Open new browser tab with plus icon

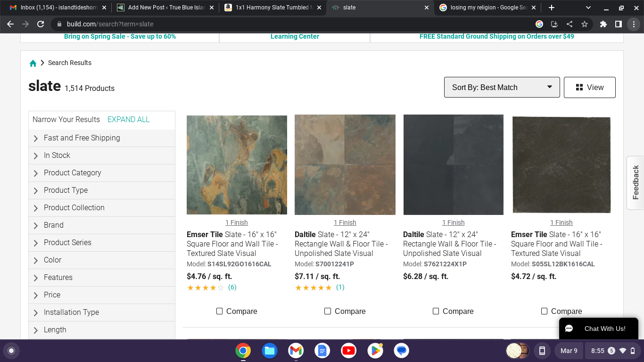click(552, 8)
